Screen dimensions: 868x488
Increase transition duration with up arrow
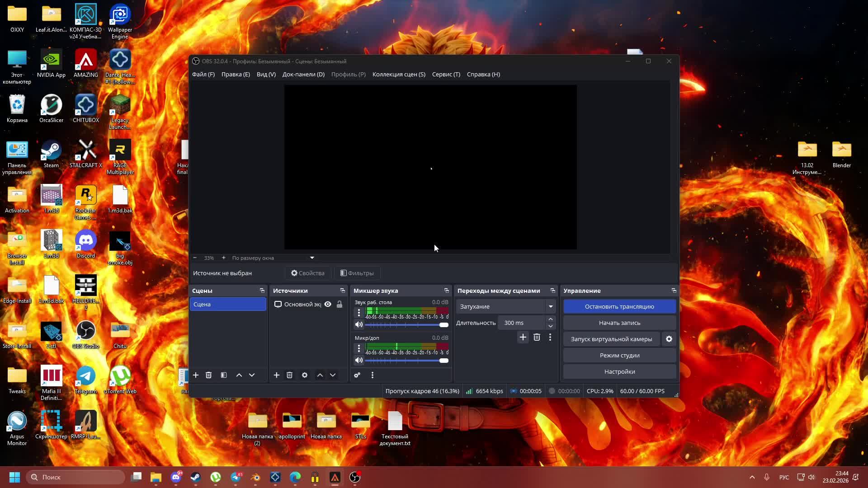551,319
